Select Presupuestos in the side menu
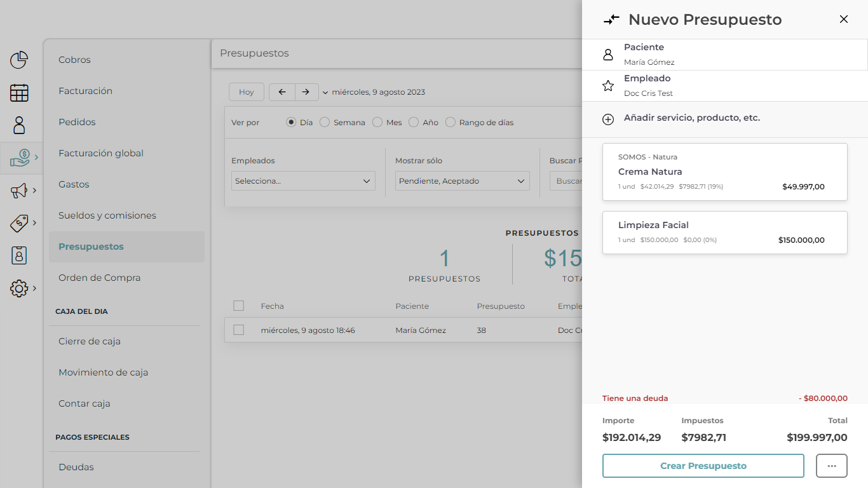Screen dimensions: 868x488 [x=126, y=247]
